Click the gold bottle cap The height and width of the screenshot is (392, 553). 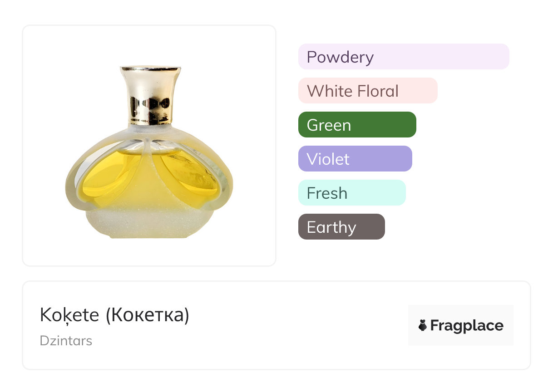click(x=150, y=82)
